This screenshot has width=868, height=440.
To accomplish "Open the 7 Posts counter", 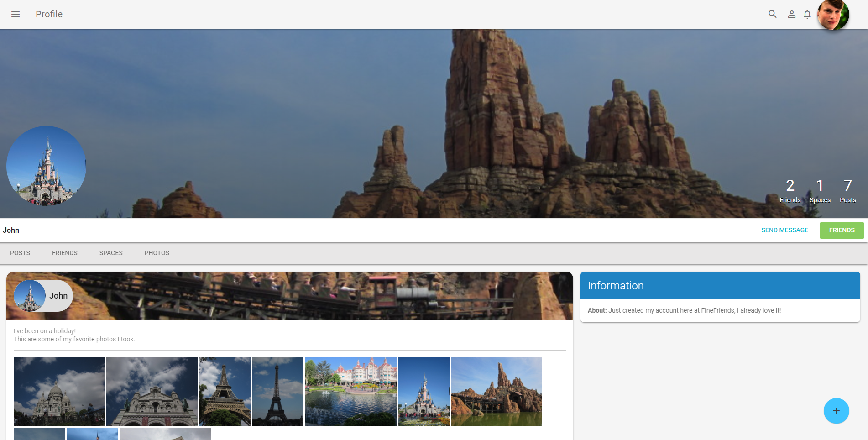I will (848, 191).
